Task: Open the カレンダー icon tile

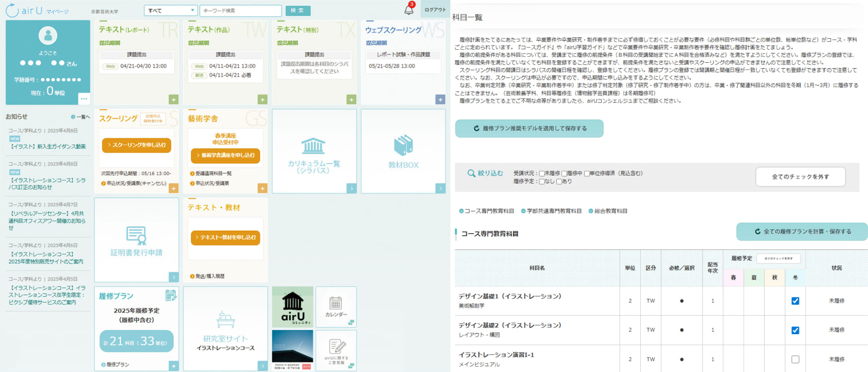Action: pos(336,306)
